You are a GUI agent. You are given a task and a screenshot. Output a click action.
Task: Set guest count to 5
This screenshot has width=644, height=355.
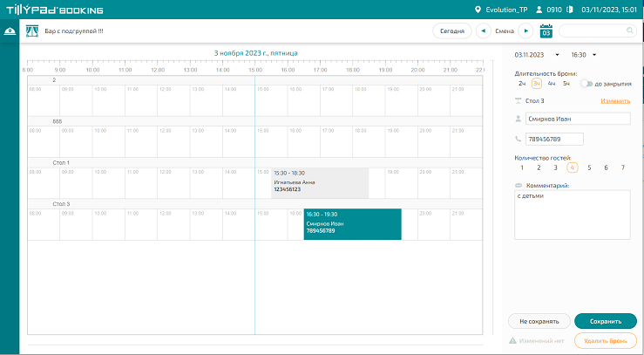pos(589,167)
